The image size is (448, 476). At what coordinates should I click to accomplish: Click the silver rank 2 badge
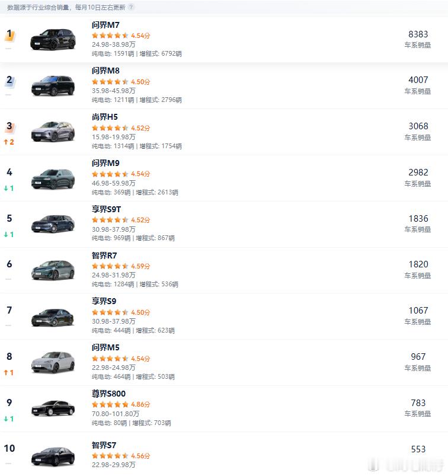click(x=9, y=80)
